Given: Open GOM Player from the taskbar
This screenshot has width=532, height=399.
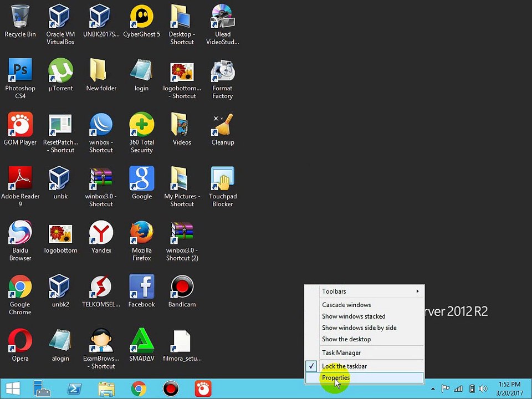Looking at the screenshot, I should (203, 389).
